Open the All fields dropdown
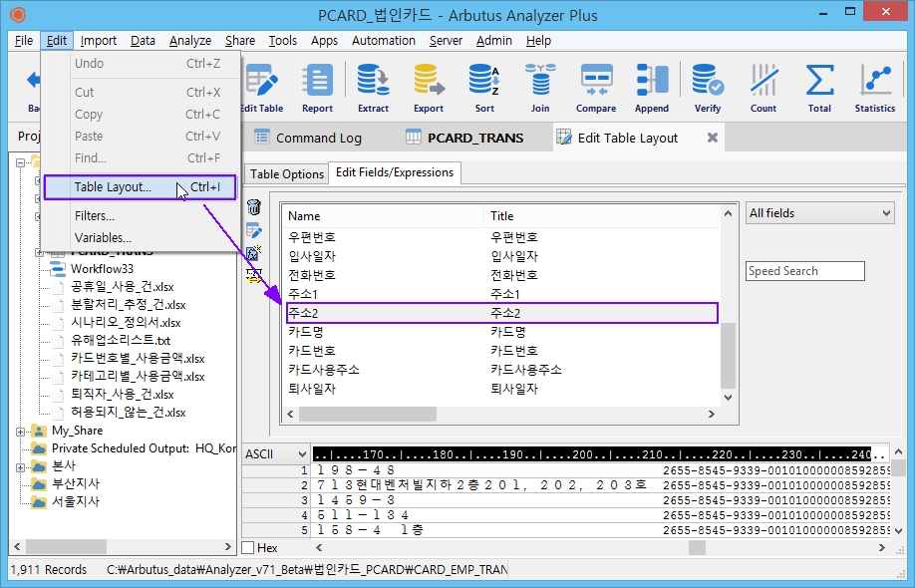The image size is (915, 588). coord(820,213)
